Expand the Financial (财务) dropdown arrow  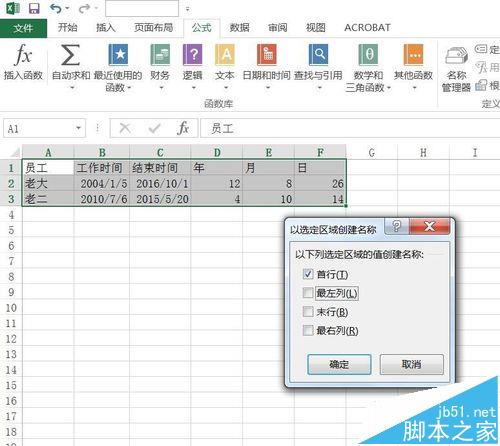click(x=161, y=88)
